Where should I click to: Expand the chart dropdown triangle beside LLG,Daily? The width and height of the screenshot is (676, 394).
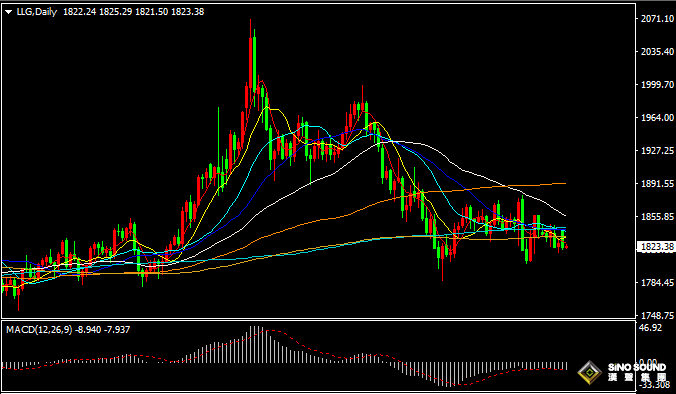pyautogui.click(x=8, y=12)
